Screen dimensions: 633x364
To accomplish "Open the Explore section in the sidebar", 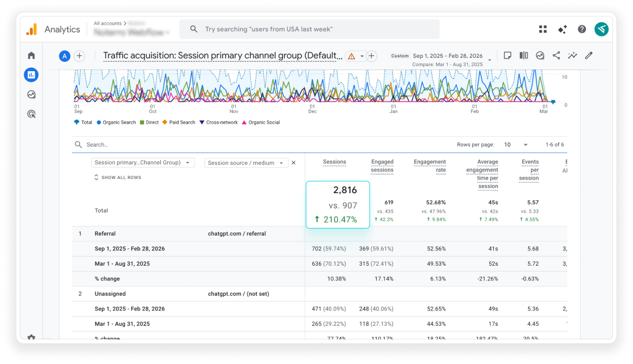I will pyautogui.click(x=31, y=94).
